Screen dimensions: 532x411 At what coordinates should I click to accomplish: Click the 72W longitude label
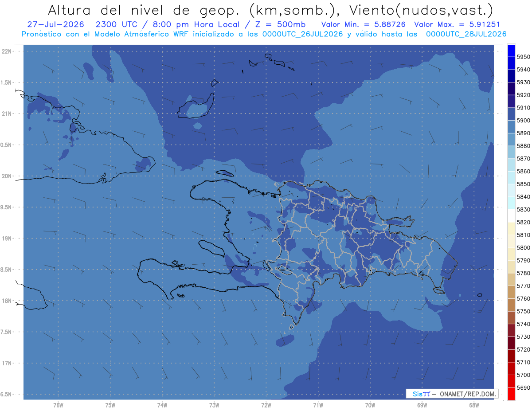click(x=266, y=405)
